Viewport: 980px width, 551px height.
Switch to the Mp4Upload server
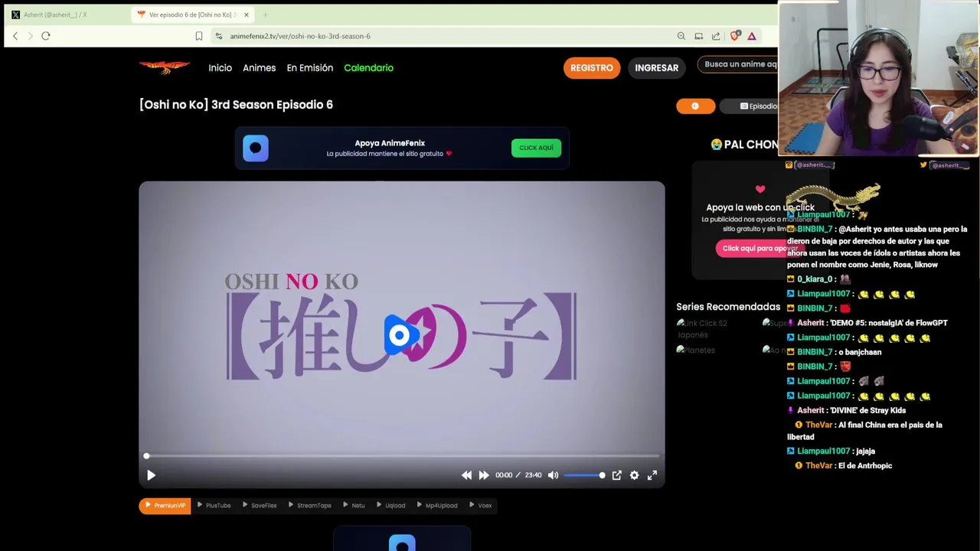[x=437, y=506]
